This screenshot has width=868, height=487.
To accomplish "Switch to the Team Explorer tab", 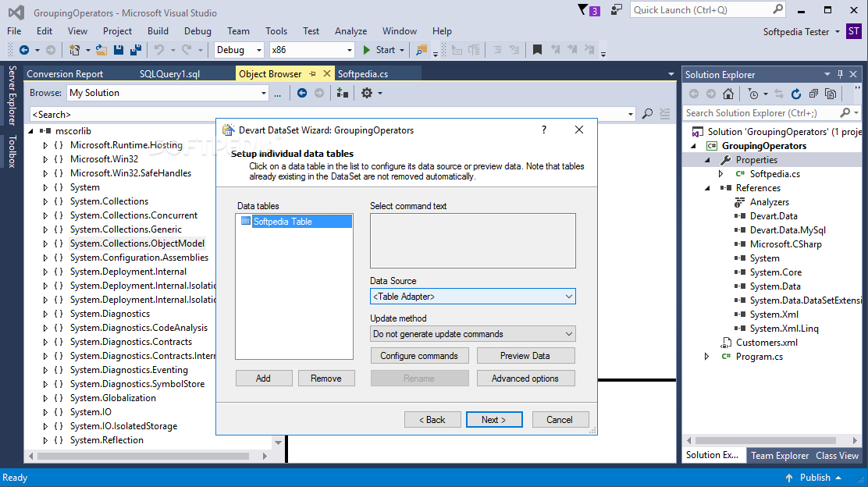I will (780, 456).
